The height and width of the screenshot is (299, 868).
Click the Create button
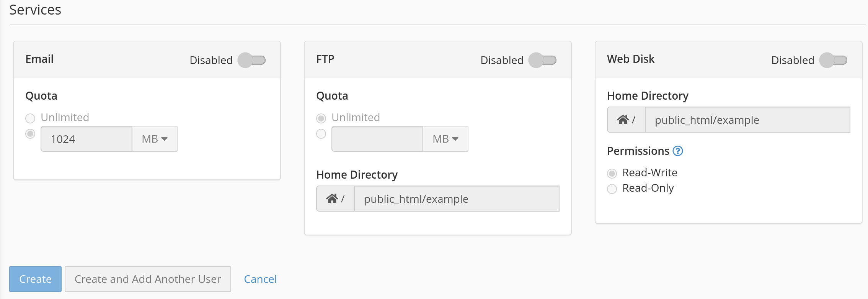35,279
